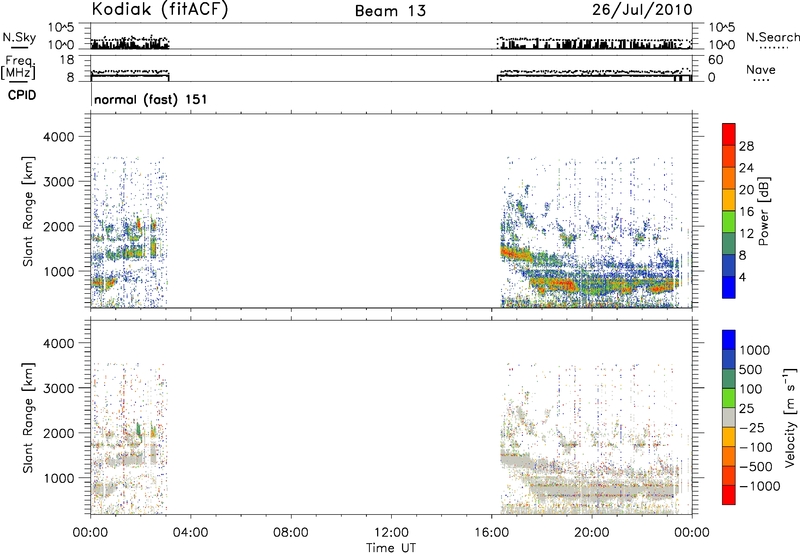Click the green velocity patch near 02:00

click(139, 432)
